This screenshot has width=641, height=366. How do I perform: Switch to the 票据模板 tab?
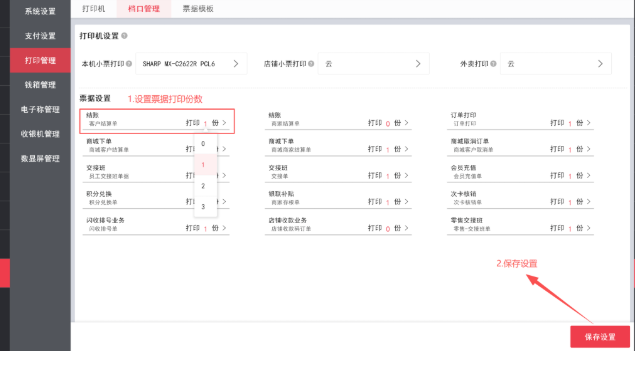(198, 9)
